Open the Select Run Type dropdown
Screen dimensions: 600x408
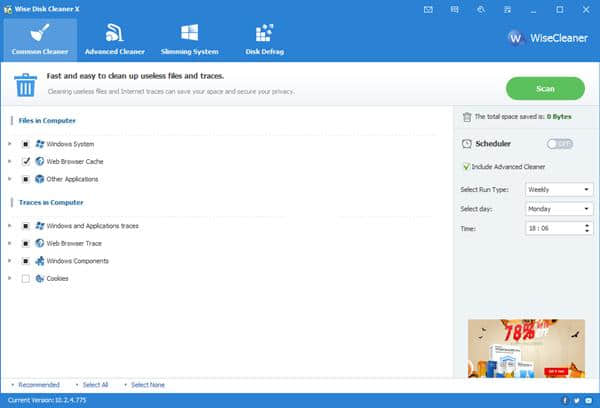pos(559,189)
